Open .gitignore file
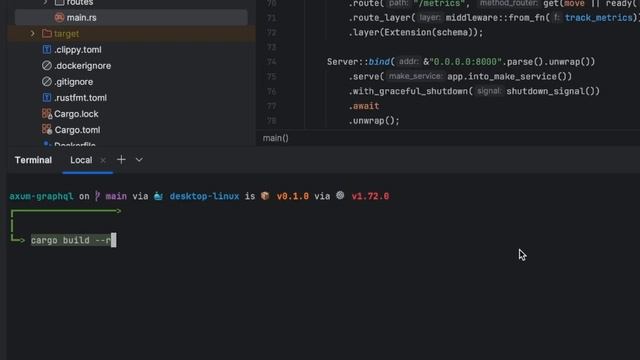Image resolution: width=640 pixels, height=360 pixels. 73,82
